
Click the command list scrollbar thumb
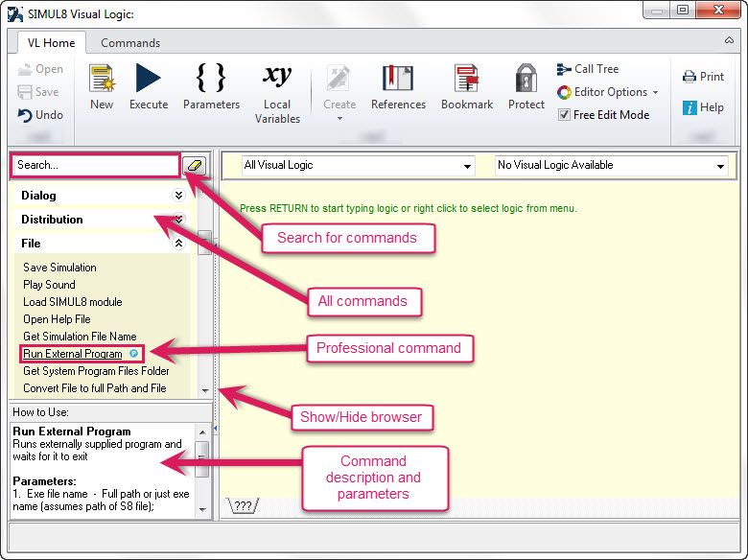tap(204, 243)
